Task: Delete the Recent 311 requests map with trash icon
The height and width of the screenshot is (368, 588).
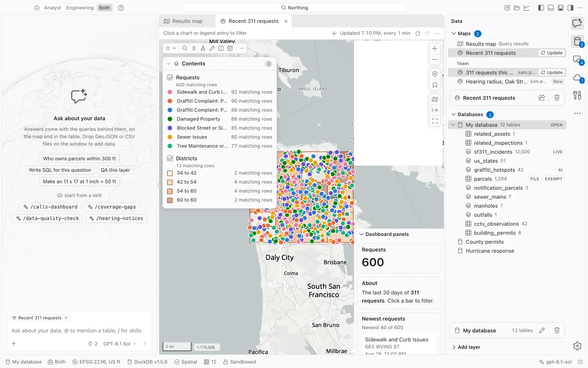Action: pyautogui.click(x=557, y=98)
